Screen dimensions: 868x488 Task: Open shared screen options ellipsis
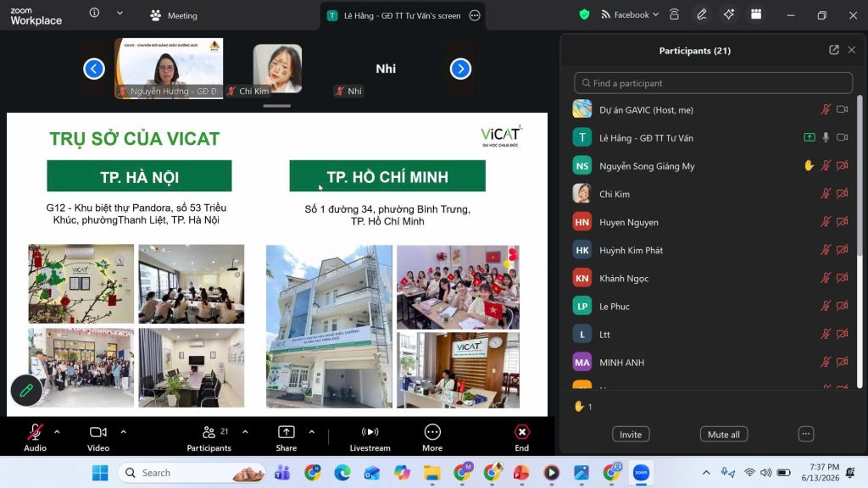tap(475, 15)
